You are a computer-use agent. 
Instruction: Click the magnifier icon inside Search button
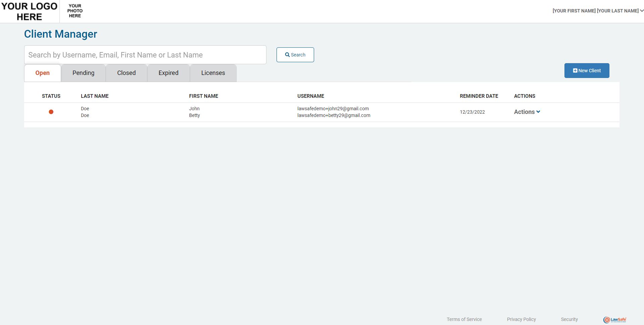287,54
